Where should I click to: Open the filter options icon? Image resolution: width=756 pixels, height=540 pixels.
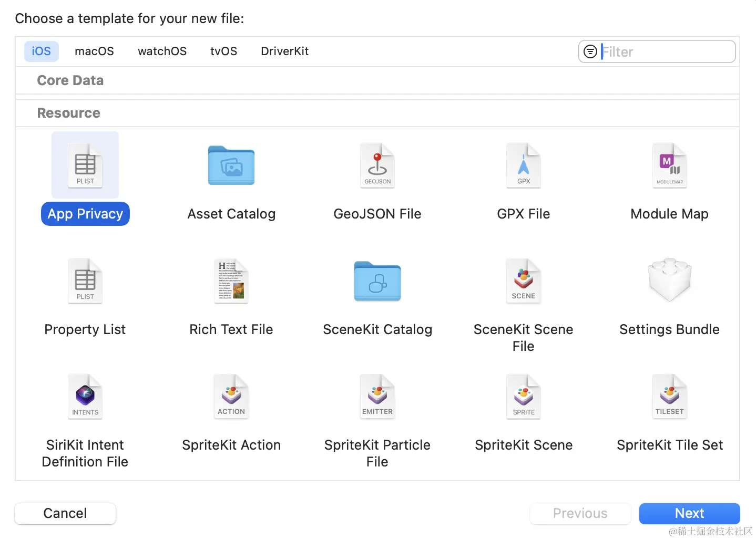tap(590, 51)
